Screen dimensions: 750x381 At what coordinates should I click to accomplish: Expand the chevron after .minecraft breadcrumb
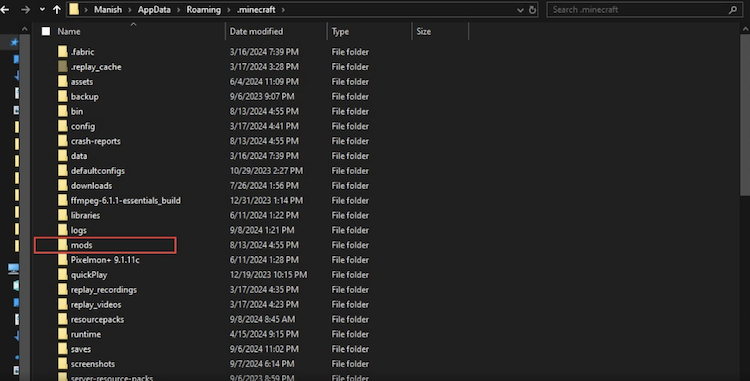(x=283, y=10)
